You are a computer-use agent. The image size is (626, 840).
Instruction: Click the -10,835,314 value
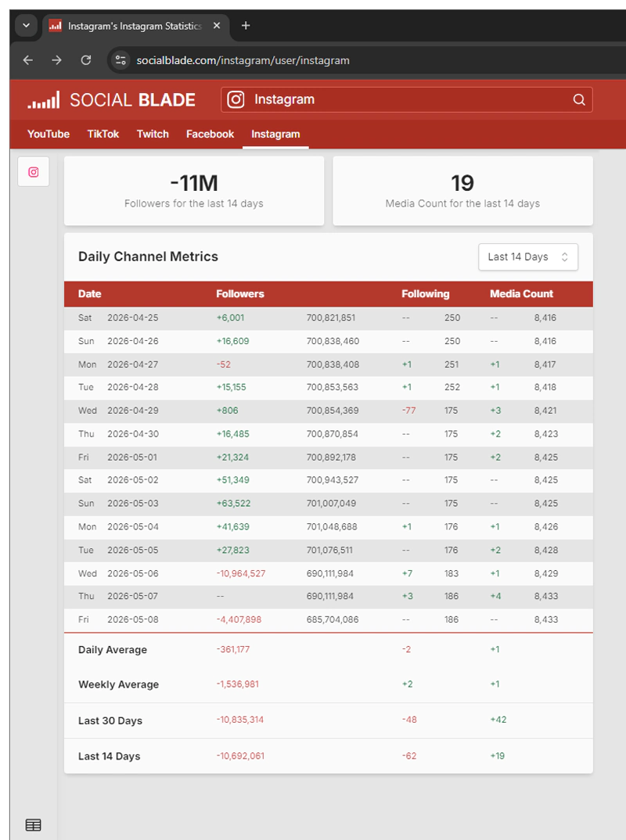point(240,720)
